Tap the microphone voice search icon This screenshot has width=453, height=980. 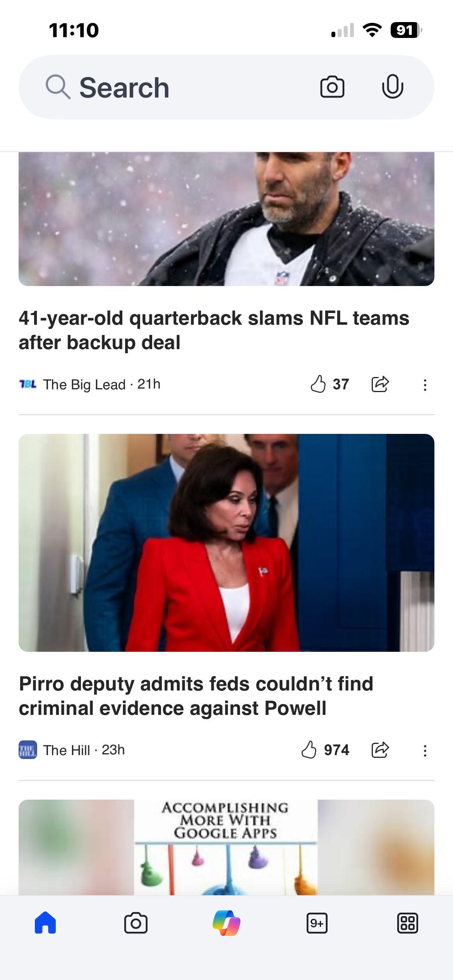pos(392,86)
